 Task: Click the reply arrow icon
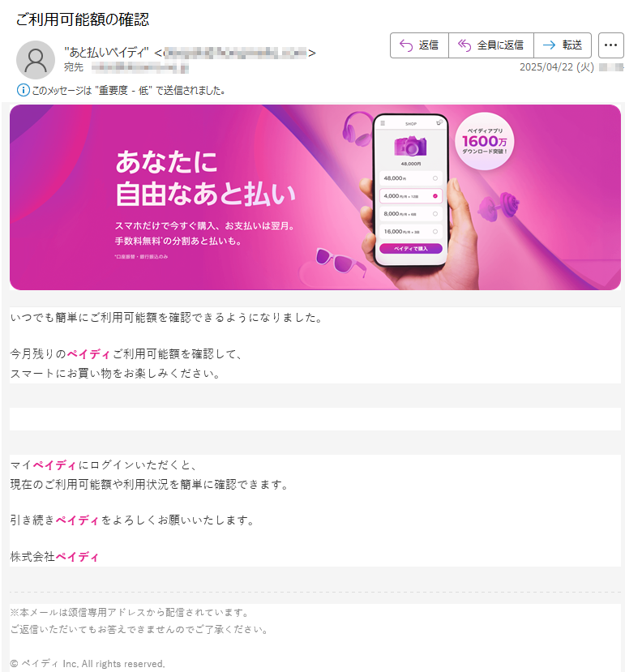pos(405,45)
